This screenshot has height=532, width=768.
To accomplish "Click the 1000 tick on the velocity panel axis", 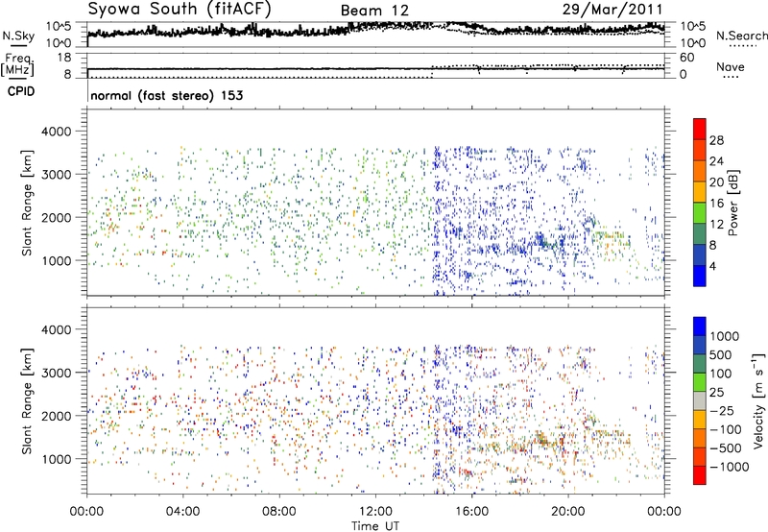I will click(57, 459).
